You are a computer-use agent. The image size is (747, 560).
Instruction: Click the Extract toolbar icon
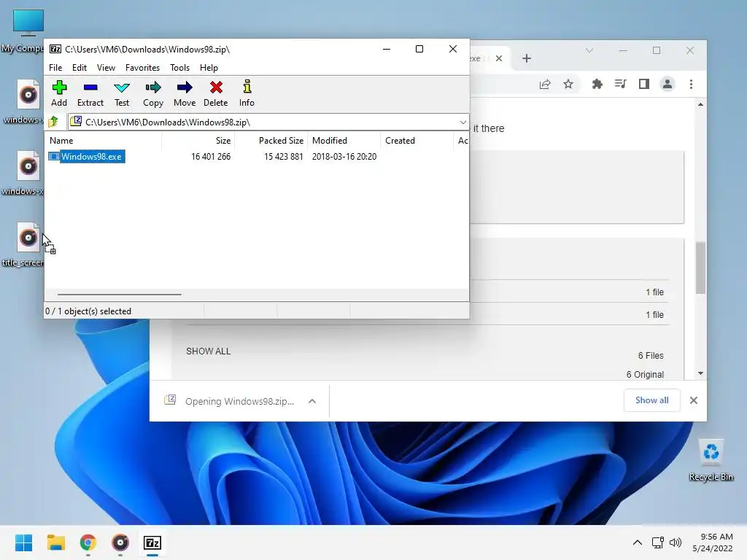pyautogui.click(x=90, y=93)
